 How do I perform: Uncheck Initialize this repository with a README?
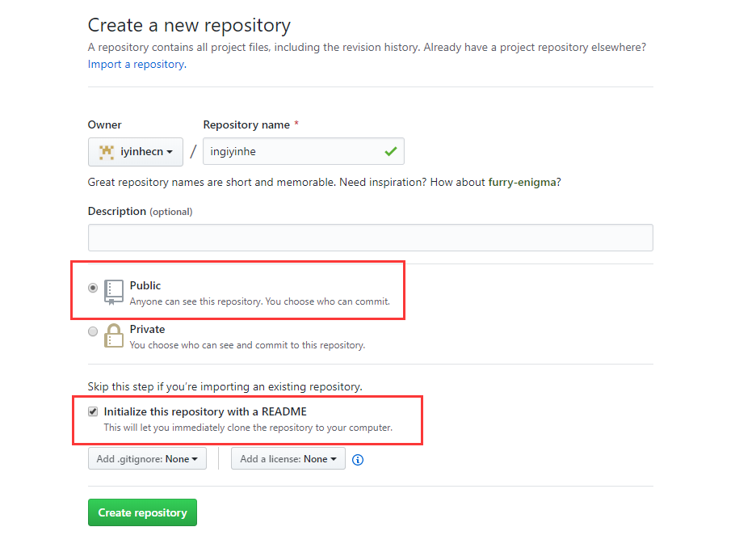[x=93, y=411]
